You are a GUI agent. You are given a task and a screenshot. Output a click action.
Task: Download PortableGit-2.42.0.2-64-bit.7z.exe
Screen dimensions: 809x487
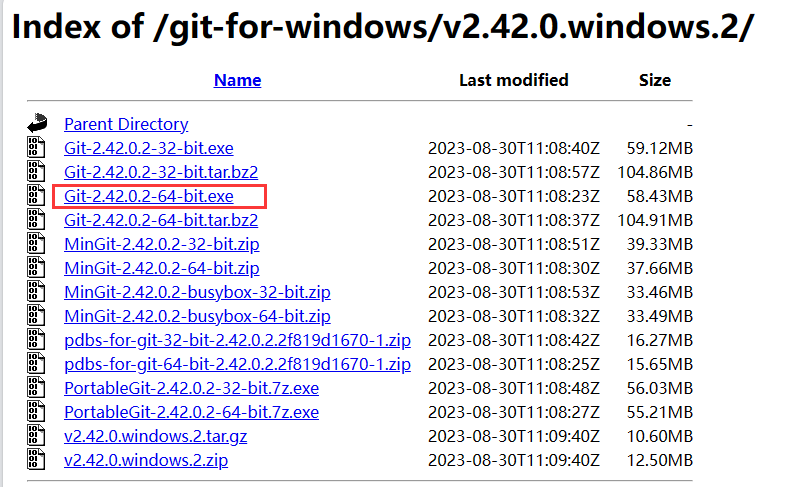click(191, 412)
